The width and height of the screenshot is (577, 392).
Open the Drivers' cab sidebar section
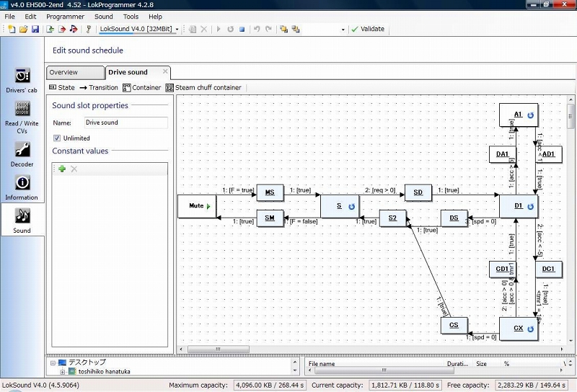click(22, 80)
